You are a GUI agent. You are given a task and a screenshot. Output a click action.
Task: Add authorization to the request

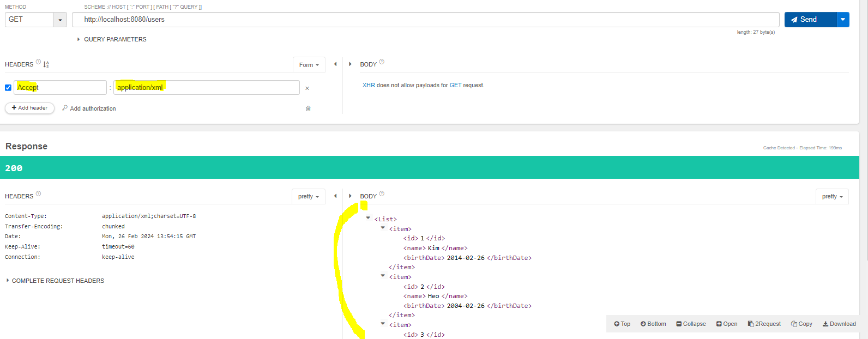(89, 108)
